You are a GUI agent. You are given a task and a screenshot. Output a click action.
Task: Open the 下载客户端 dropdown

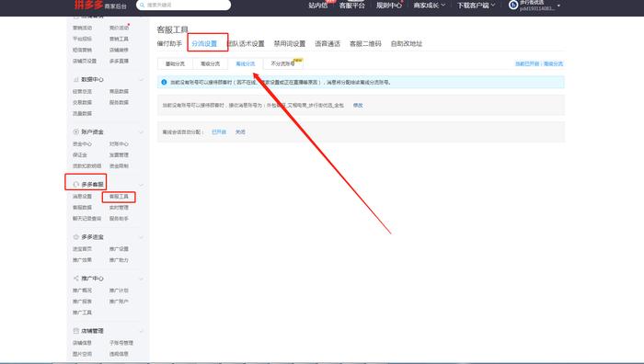pos(476,6)
